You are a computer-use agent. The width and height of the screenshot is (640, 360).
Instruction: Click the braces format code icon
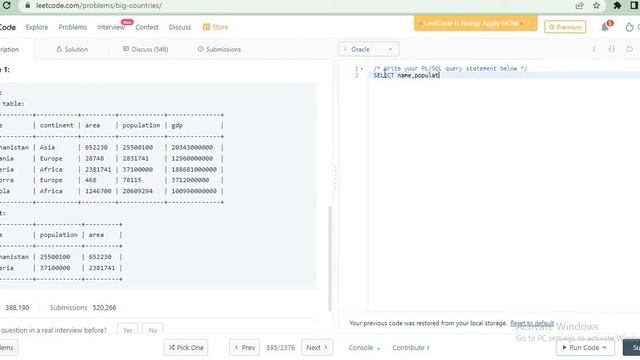(611, 49)
